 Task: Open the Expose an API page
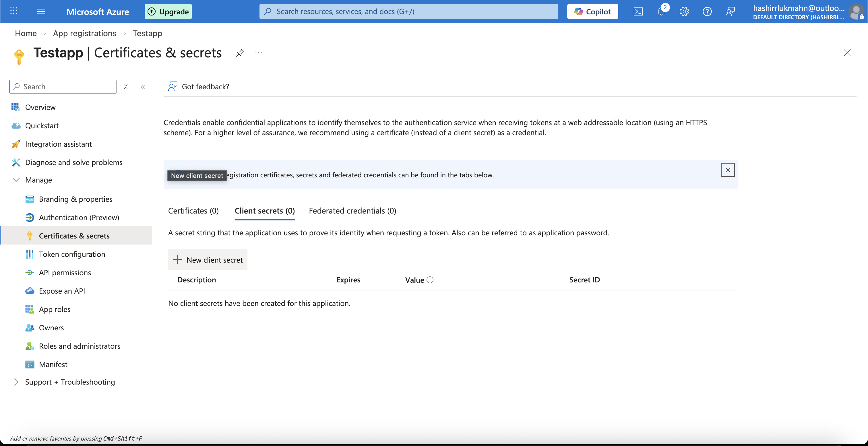tap(62, 291)
